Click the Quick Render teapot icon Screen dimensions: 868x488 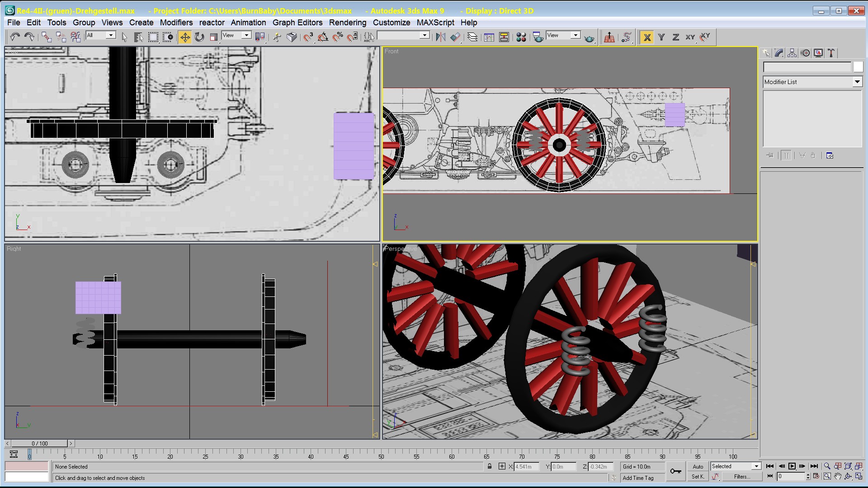pyautogui.click(x=589, y=38)
